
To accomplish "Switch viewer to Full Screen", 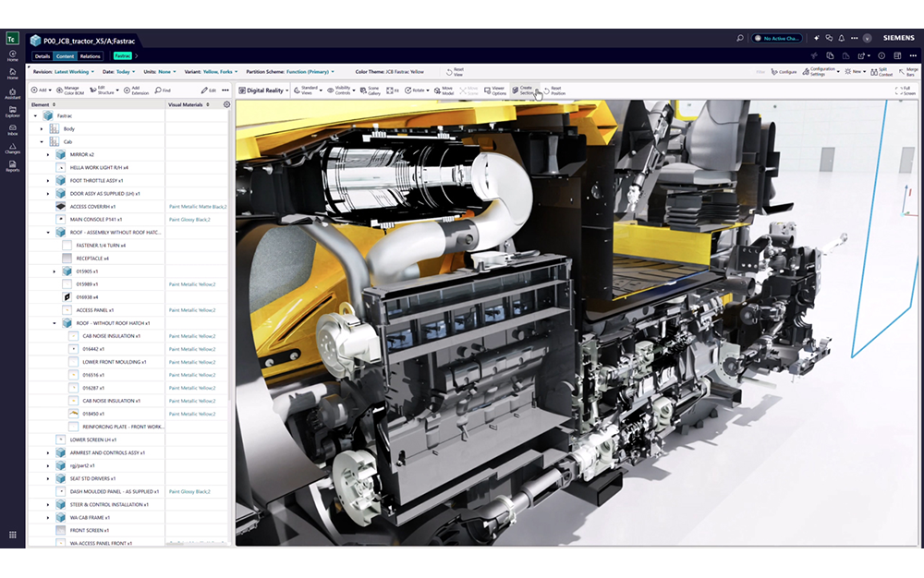I will [x=906, y=90].
